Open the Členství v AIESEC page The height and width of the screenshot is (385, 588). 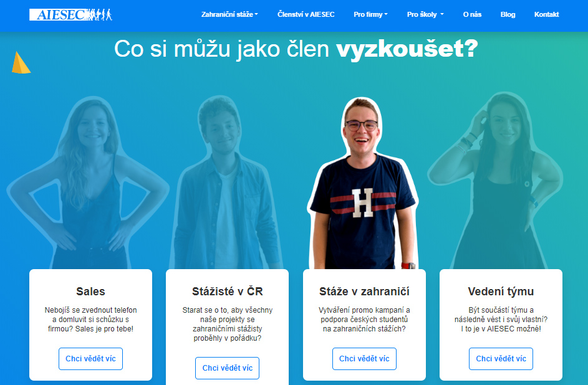(306, 14)
